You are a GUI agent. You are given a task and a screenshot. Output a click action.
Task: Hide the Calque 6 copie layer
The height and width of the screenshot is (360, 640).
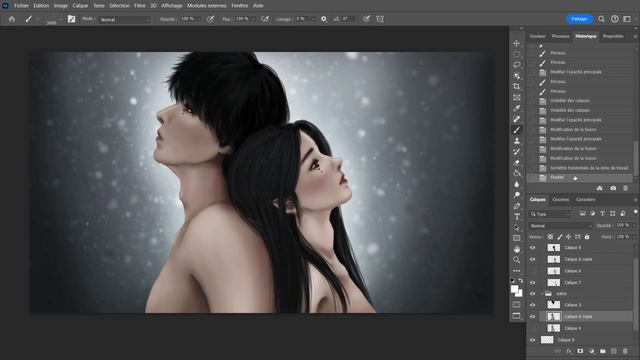tap(533, 260)
